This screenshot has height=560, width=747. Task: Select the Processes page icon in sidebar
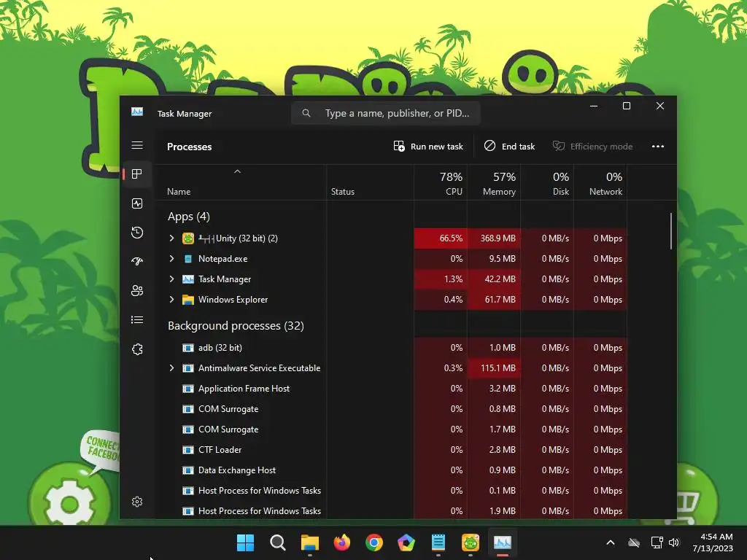(137, 174)
